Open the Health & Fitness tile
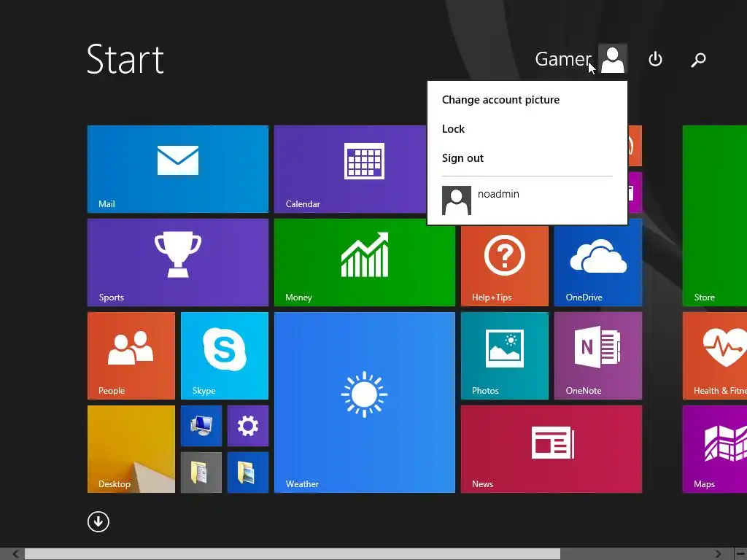 (x=715, y=356)
